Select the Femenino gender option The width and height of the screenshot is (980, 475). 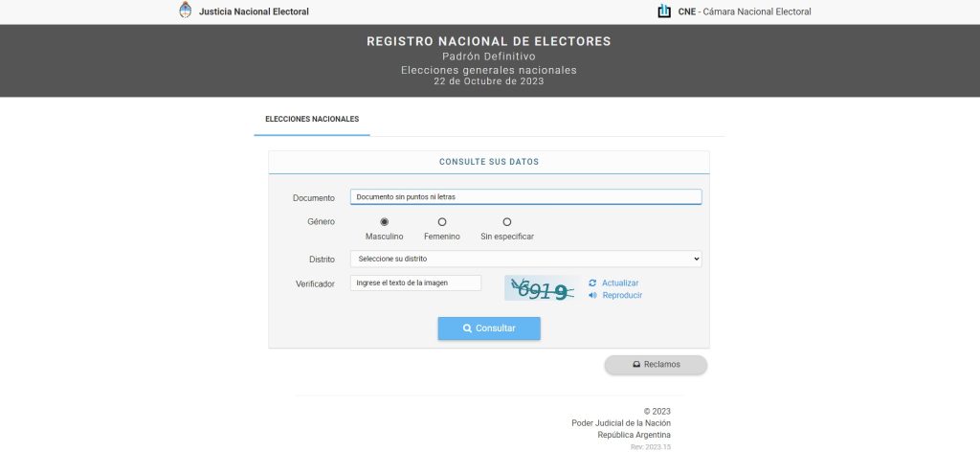[x=442, y=222]
